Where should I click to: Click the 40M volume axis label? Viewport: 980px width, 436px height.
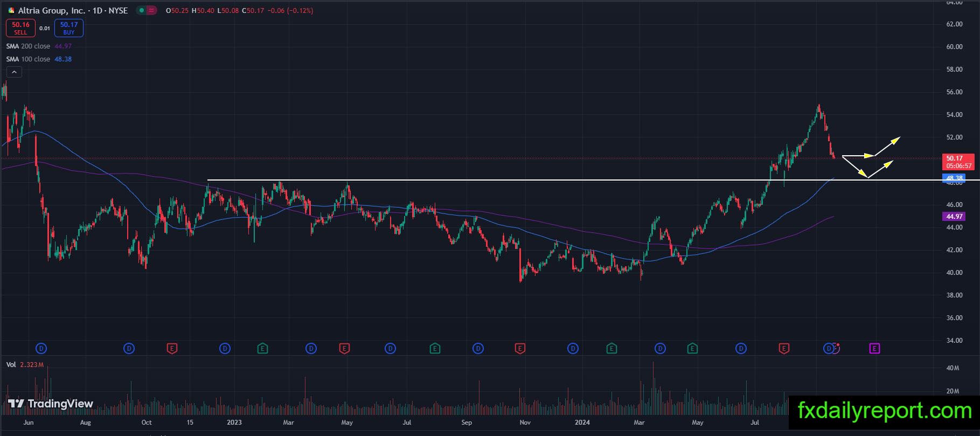[953, 369]
